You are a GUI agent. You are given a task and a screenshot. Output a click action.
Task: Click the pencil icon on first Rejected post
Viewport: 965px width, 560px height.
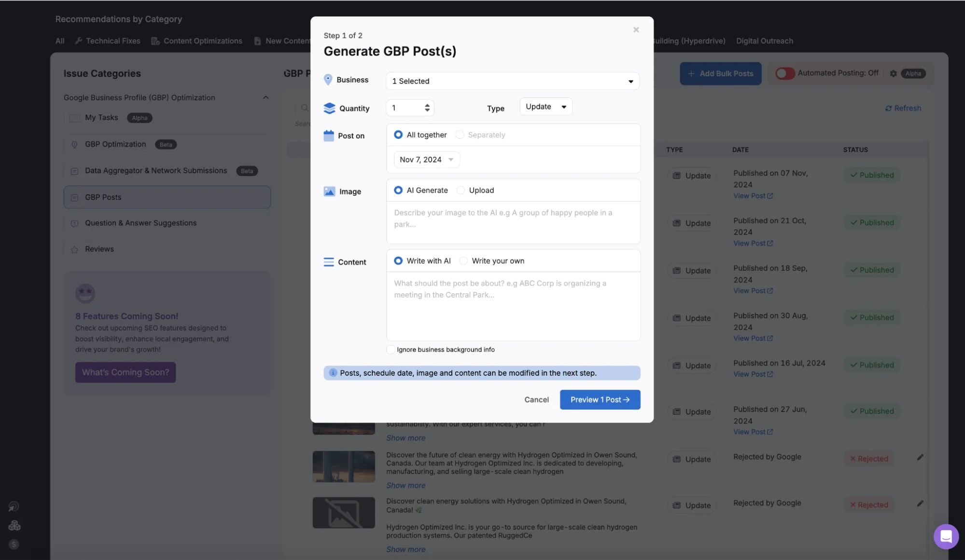pyautogui.click(x=920, y=457)
